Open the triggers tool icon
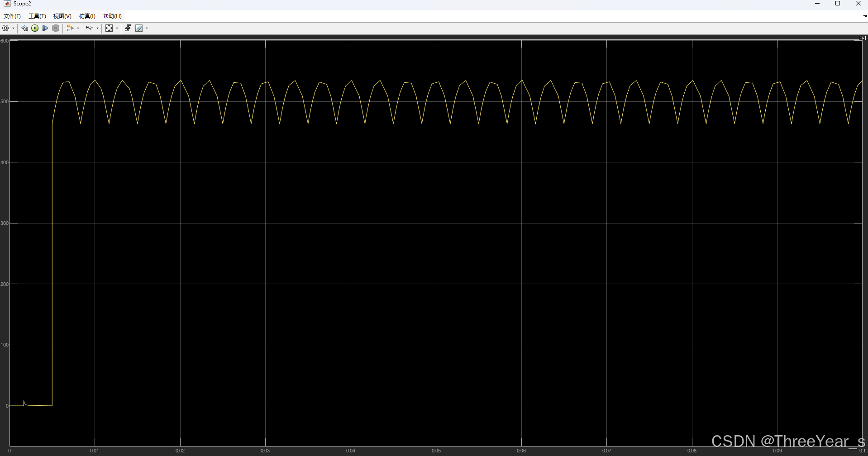Viewport: 868px width, 456px height. tap(128, 28)
